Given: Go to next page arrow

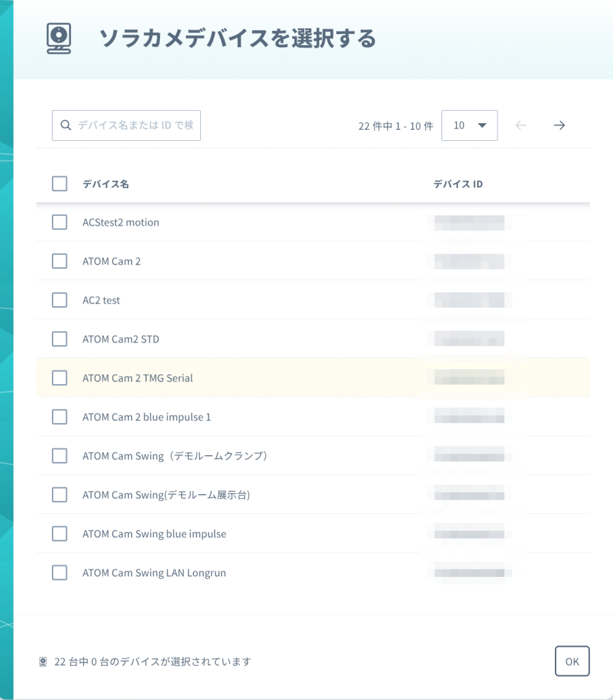Looking at the screenshot, I should pyautogui.click(x=559, y=125).
